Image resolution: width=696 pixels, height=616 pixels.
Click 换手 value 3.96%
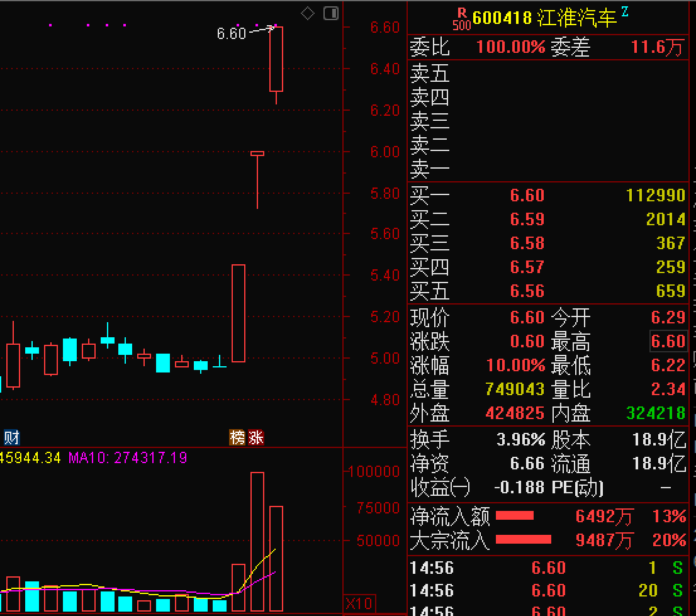click(520, 439)
